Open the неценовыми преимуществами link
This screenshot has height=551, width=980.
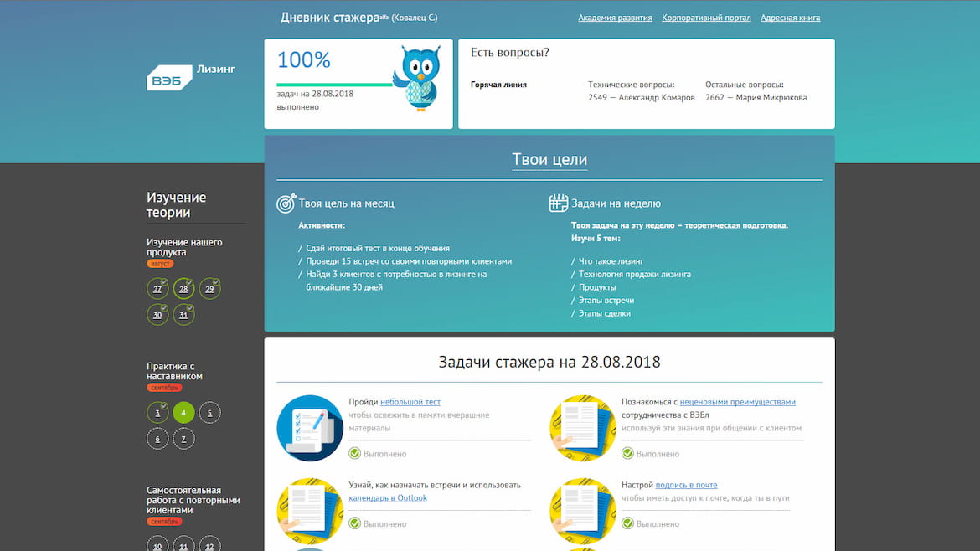point(737,402)
